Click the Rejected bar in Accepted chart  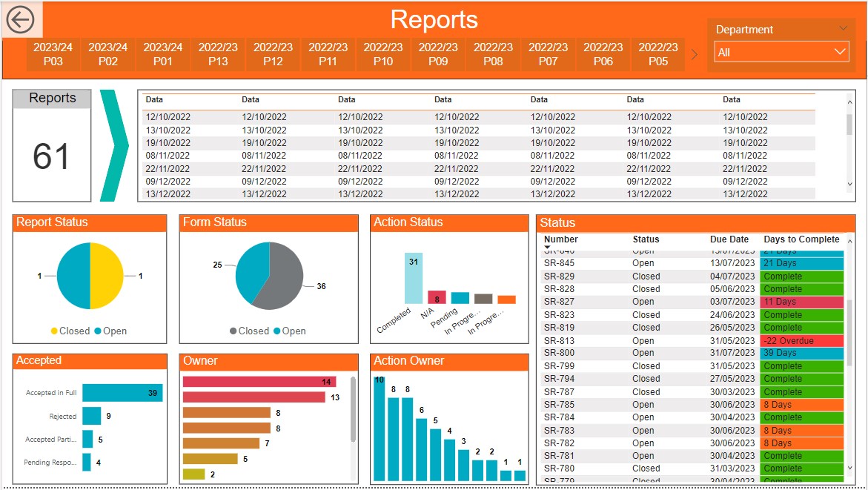(x=91, y=417)
